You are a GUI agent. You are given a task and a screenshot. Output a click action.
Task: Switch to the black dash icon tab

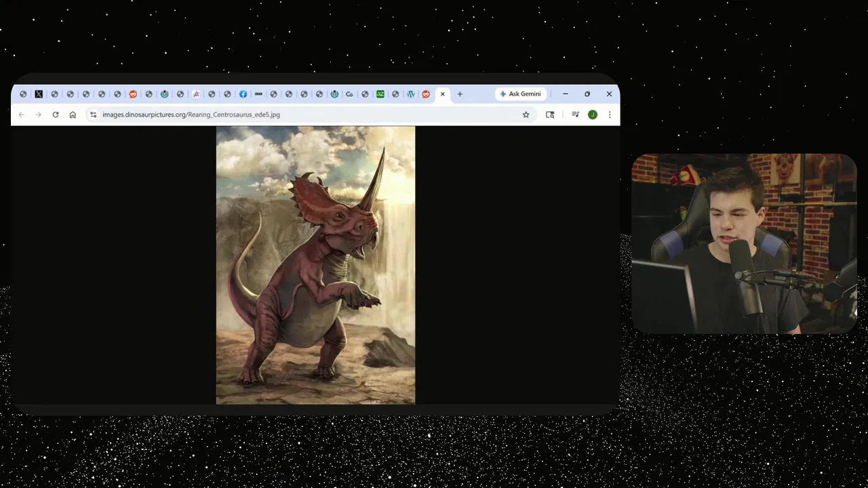pyautogui.click(x=258, y=94)
